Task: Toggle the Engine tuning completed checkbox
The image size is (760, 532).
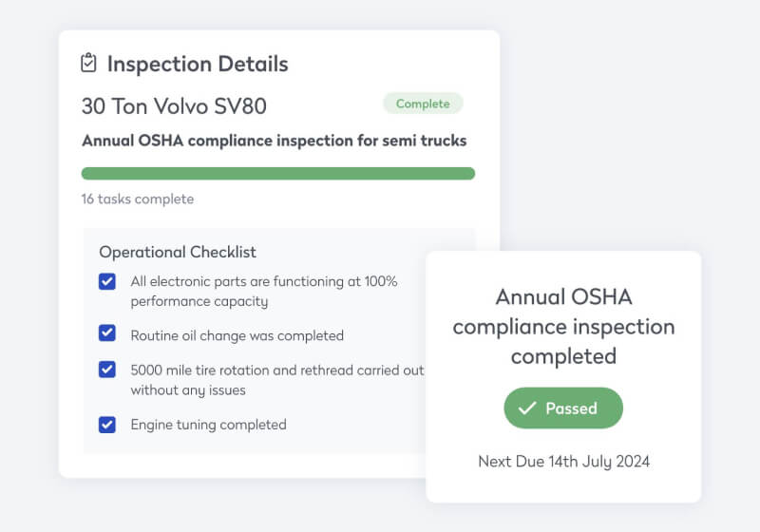Action: tap(107, 425)
